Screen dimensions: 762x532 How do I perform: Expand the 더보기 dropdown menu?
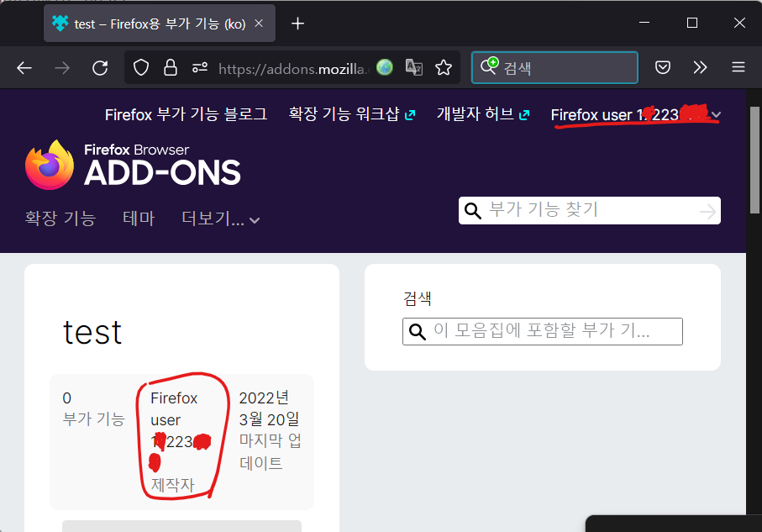pos(221,219)
